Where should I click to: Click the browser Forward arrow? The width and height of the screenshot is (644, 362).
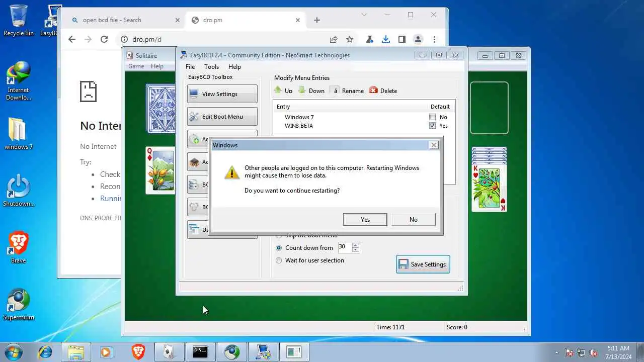88,39
